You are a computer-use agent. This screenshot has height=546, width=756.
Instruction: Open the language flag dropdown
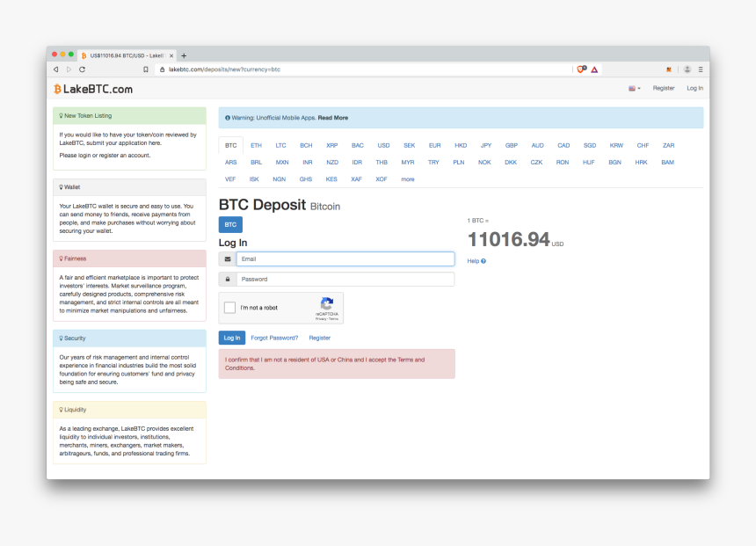point(635,88)
